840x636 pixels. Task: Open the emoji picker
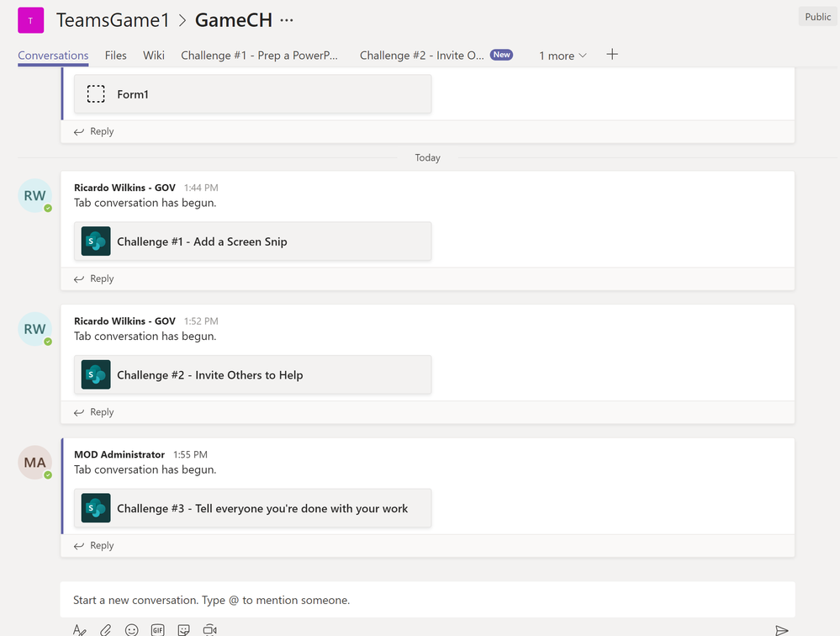pos(132,630)
